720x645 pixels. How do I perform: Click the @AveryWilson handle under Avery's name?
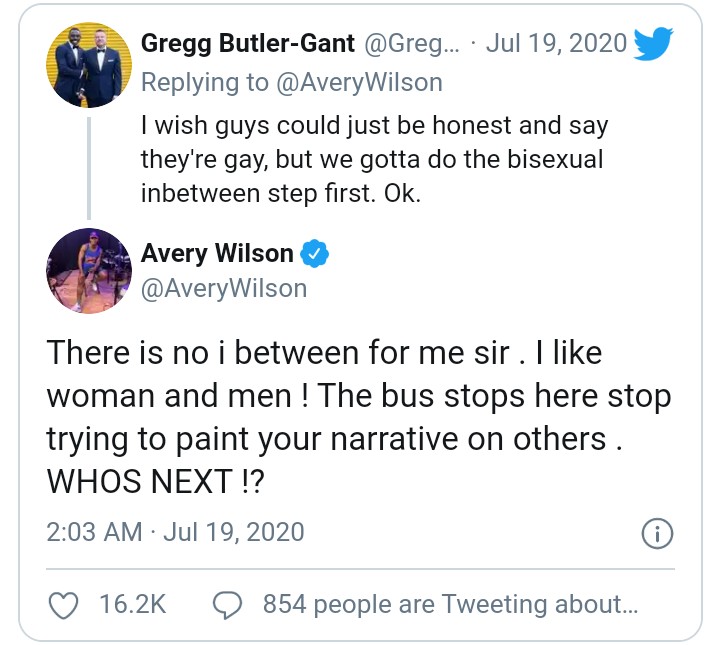224,290
